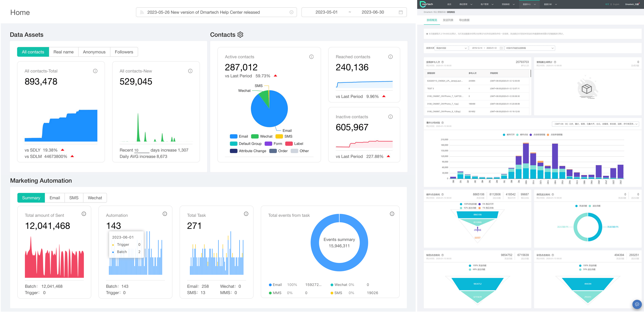Click help icon next to 事件分布时段
Image resolution: width=644 pixels, height=312 pixels.
click(443, 123)
